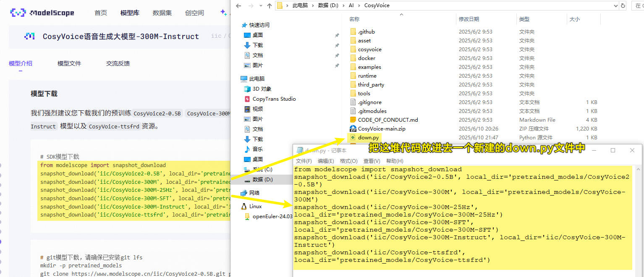Select the down.py Python file icon
The width and height of the screenshot is (644, 277).
point(353,137)
